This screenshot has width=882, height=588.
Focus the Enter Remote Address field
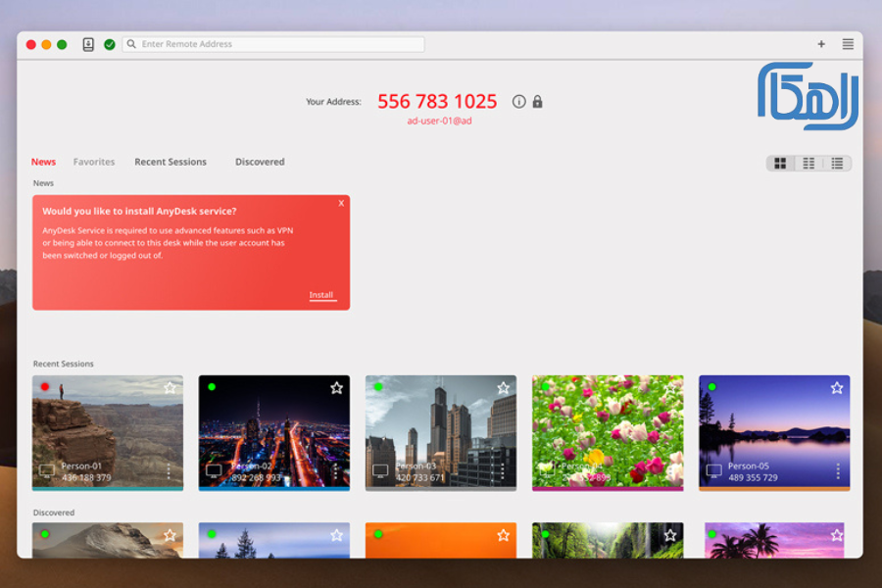[x=273, y=44]
